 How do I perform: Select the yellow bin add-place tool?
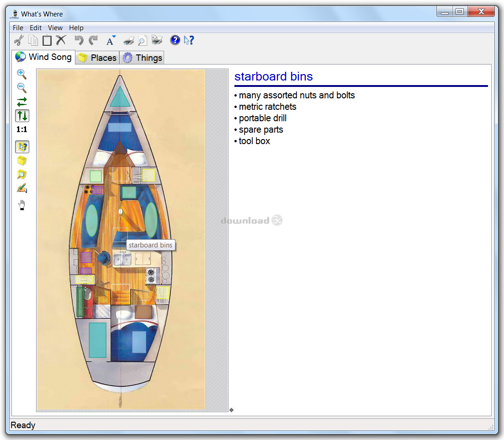pos(21,161)
